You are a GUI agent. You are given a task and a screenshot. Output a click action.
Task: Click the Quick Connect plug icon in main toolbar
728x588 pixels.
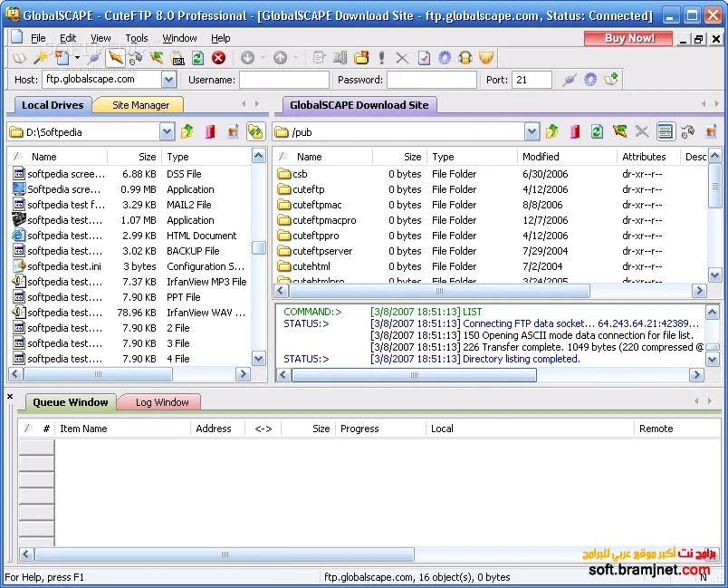94,58
